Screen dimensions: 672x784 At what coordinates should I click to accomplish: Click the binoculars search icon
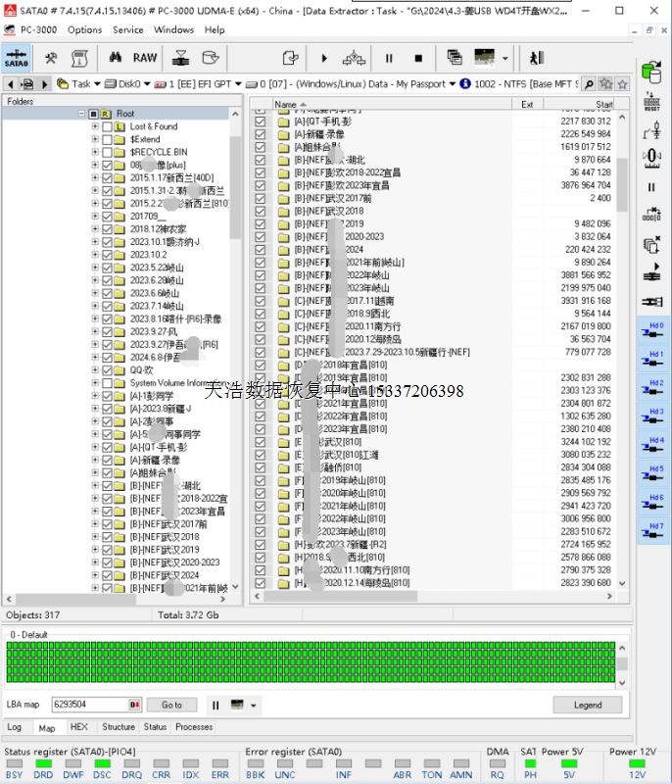pos(114,58)
